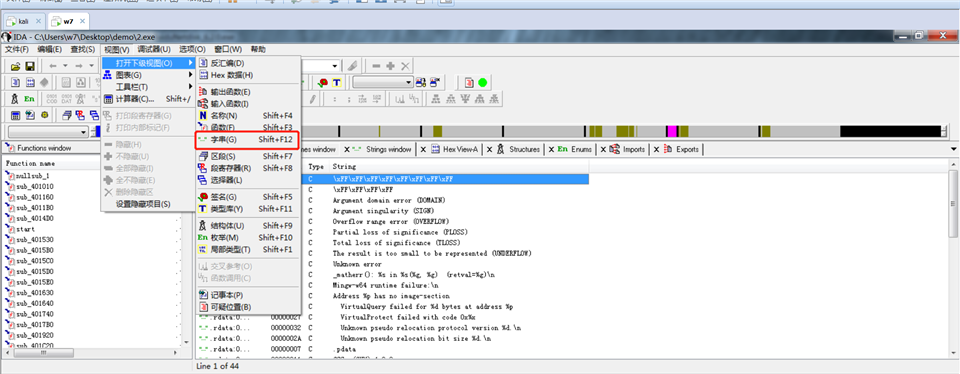Click the red signatures flower toolbar icon
The height and width of the screenshot is (374, 960).
322,83
